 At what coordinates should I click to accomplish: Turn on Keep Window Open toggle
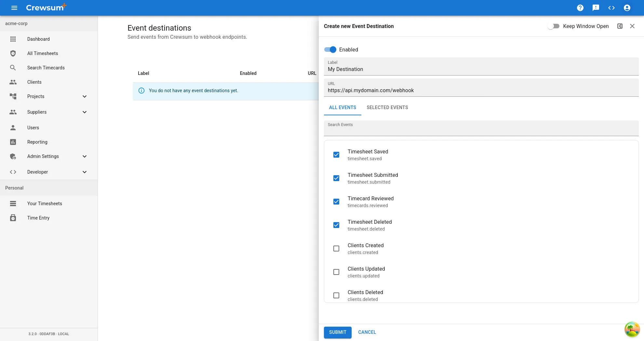[x=553, y=26]
